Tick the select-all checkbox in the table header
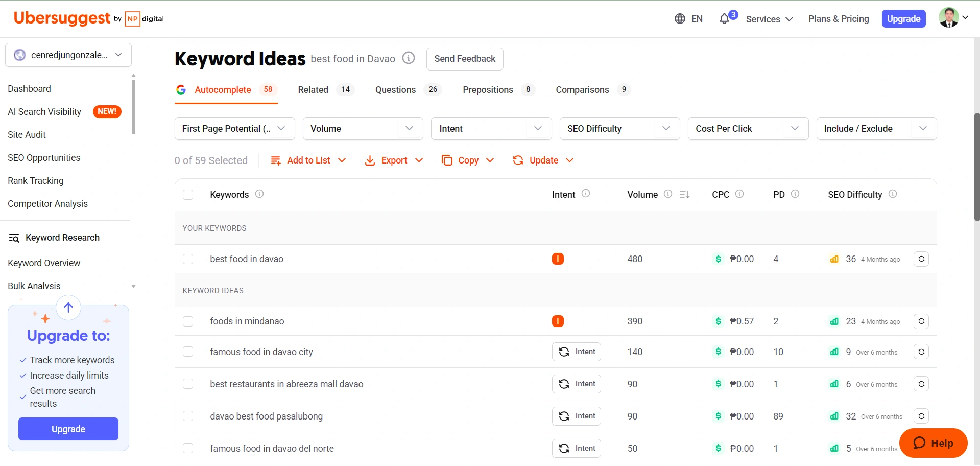The image size is (980, 466). click(188, 195)
